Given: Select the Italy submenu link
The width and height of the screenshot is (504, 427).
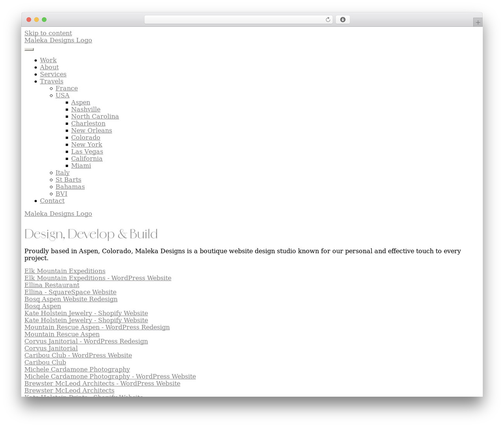Looking at the screenshot, I should click(63, 173).
